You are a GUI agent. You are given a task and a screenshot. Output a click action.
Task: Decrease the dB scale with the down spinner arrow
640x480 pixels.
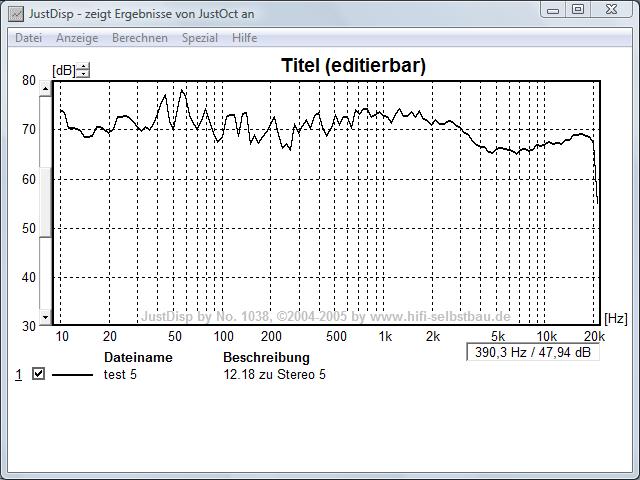tap(83, 74)
